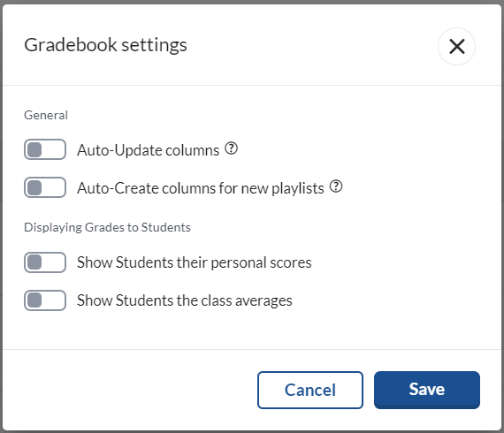Open help icon next to Auto-Update columns
Viewport: 504px width, 433px height.
231,148
